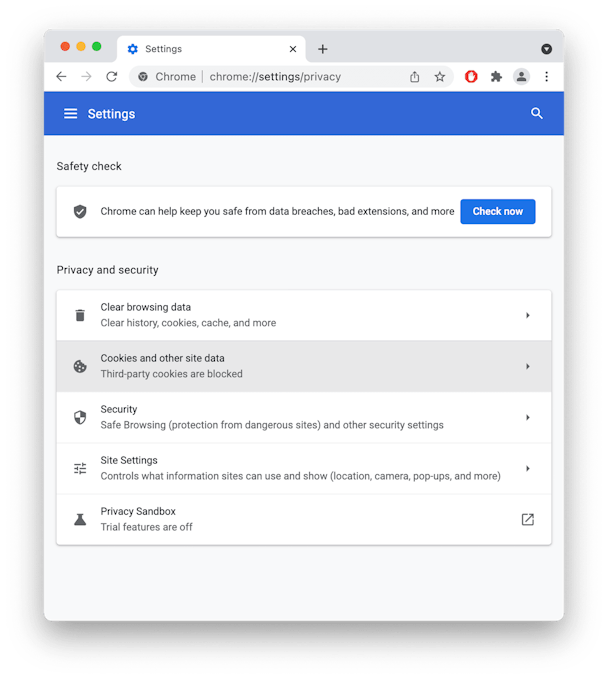Image resolution: width=608 pixels, height=679 pixels.
Task: Expand the Site Settings row arrow
Action: (527, 469)
